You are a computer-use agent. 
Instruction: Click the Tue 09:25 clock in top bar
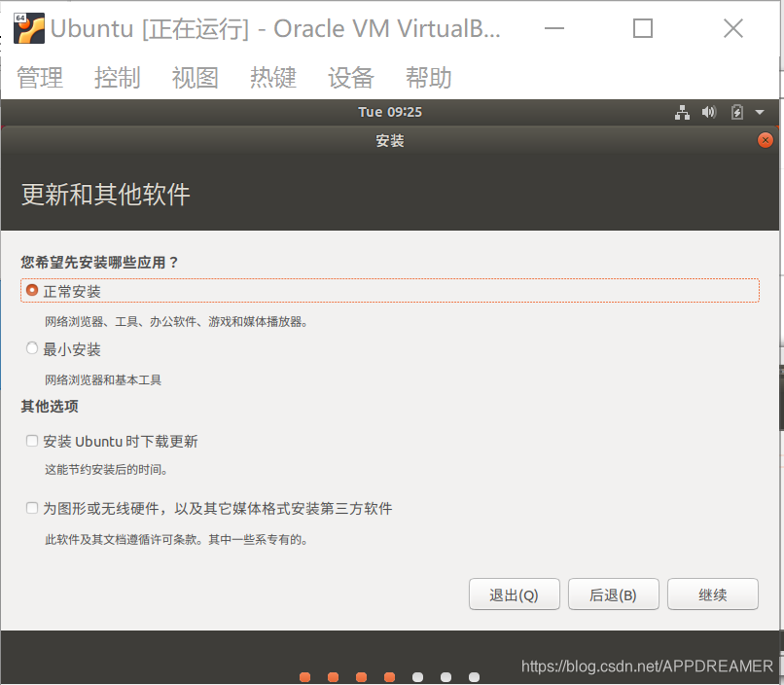(390, 112)
